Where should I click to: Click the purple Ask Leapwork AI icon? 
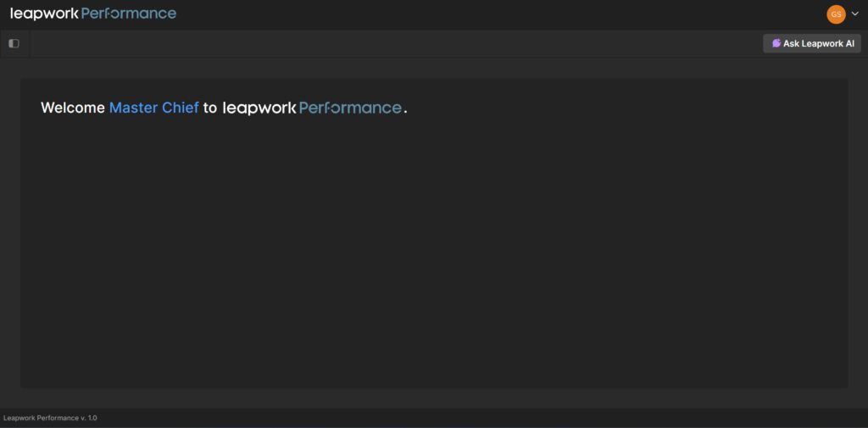(x=776, y=43)
